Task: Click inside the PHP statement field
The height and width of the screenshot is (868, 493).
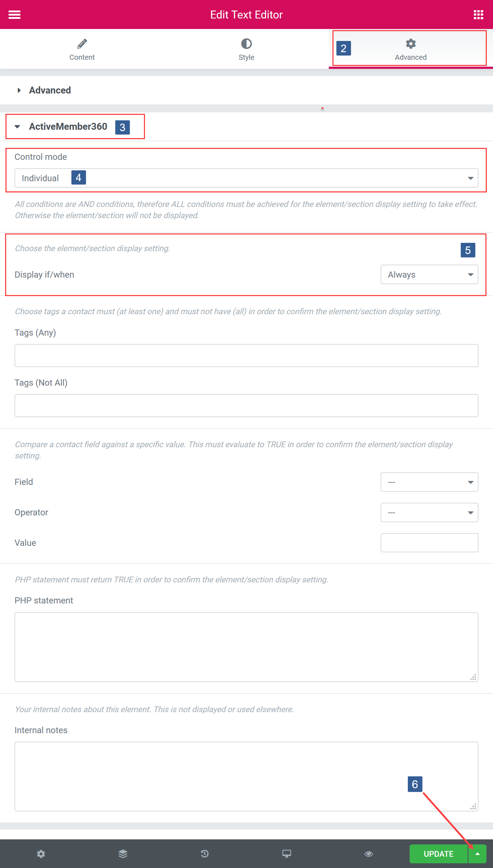Action: [x=246, y=647]
